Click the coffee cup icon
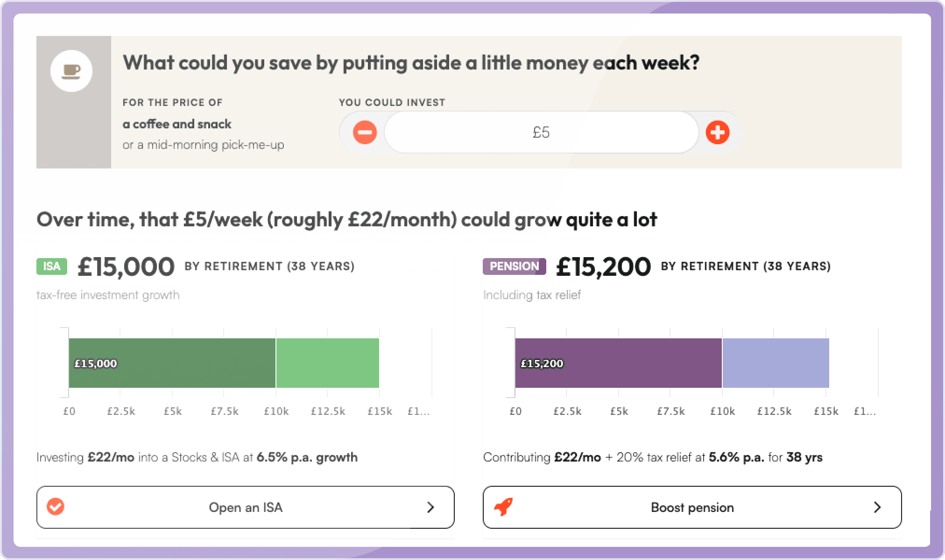This screenshot has width=945, height=560. pos(71,71)
